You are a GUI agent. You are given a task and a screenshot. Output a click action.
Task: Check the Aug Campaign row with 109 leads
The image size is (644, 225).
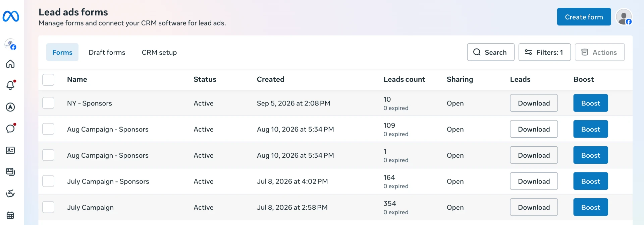(48, 129)
